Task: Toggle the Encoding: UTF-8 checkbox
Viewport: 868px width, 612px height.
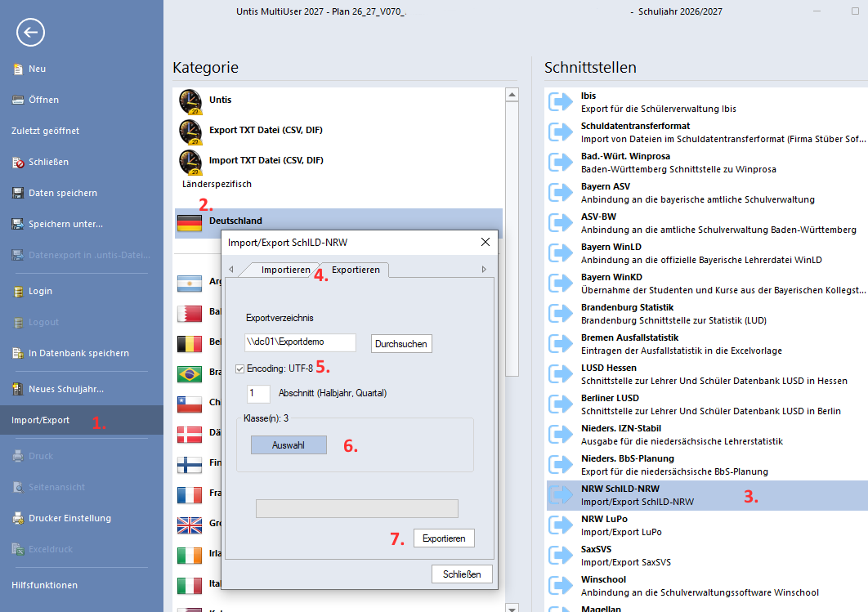Action: coord(239,369)
